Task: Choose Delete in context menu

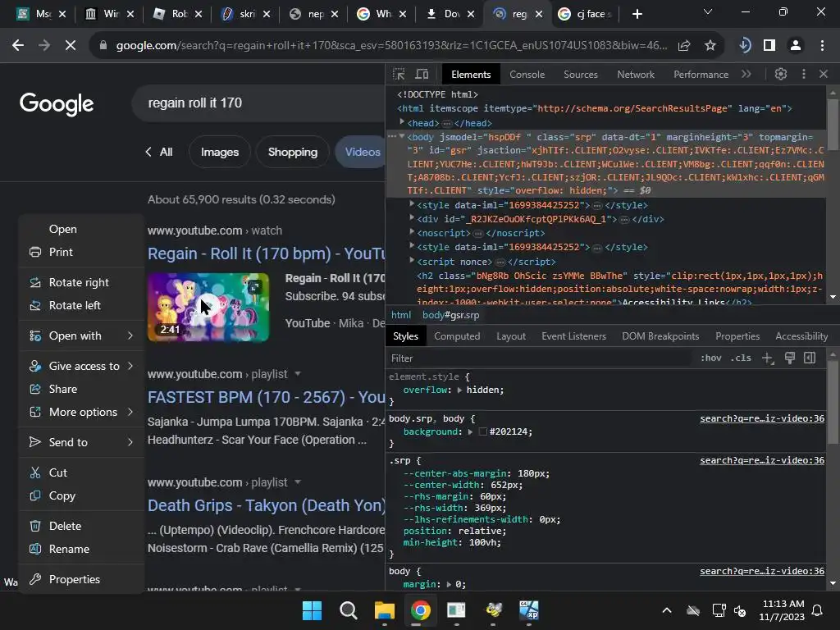Action: (65, 526)
